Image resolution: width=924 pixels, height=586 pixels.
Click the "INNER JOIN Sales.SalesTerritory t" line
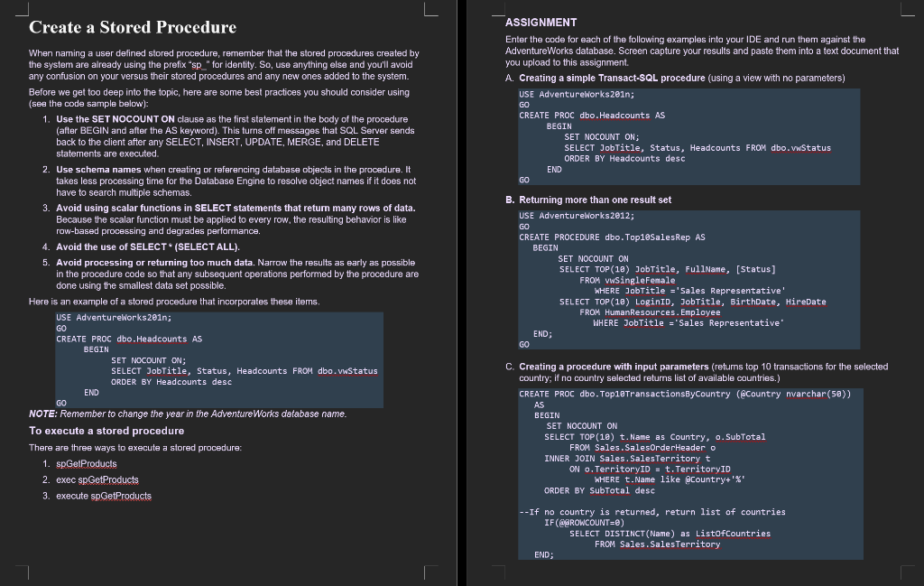point(628,459)
